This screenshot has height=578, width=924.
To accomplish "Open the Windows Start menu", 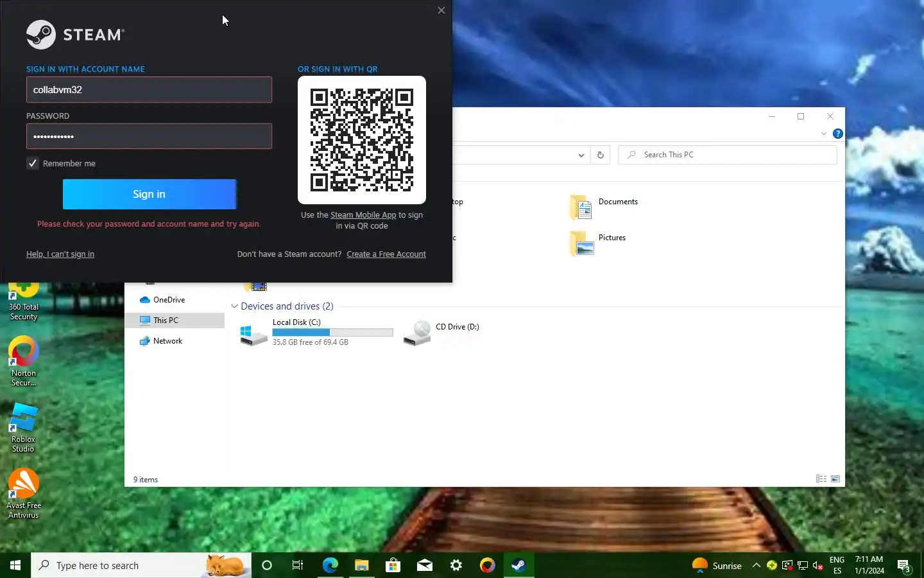I will 15,565.
